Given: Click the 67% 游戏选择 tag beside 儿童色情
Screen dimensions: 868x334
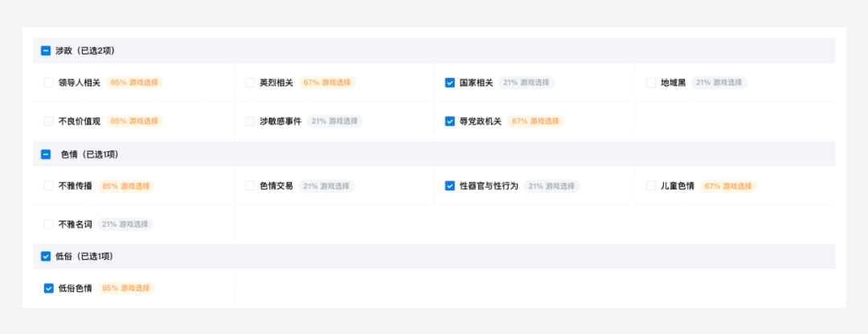Looking at the screenshot, I should point(727,186).
